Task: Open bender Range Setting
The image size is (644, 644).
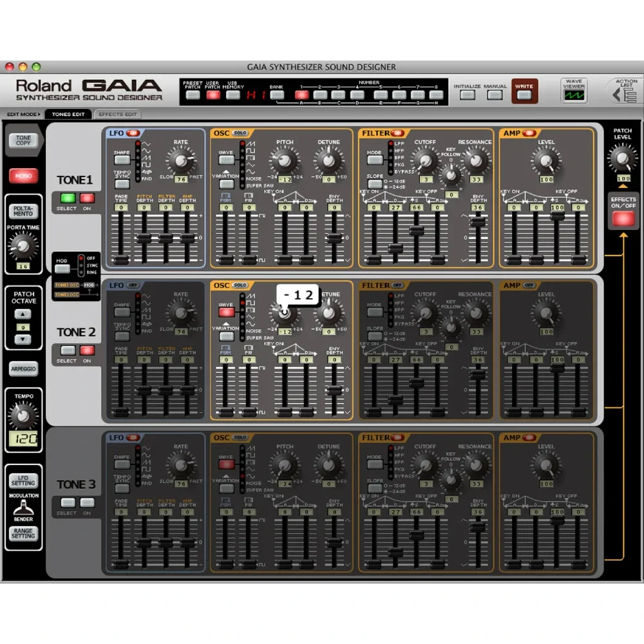Action: point(23,533)
